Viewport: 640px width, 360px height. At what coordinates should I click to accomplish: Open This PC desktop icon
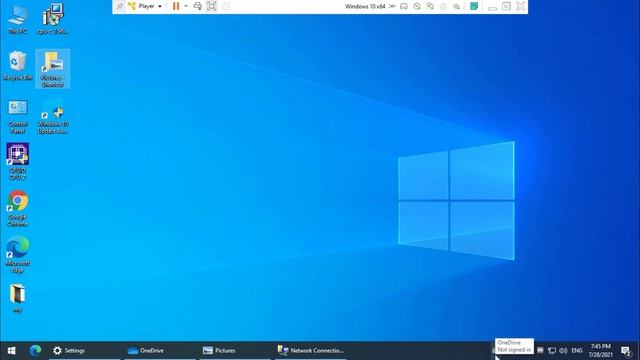click(x=18, y=19)
